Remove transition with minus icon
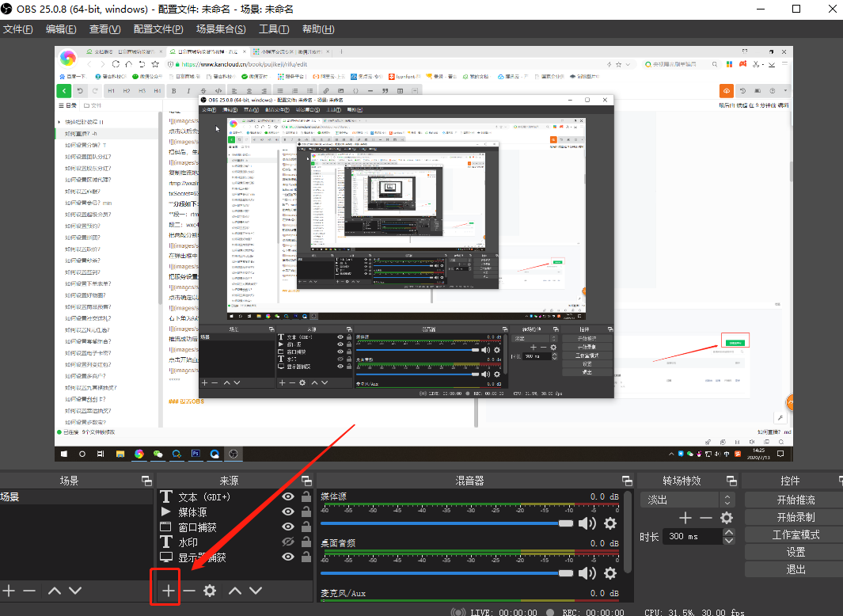Image resolution: width=843 pixels, height=616 pixels. click(706, 518)
